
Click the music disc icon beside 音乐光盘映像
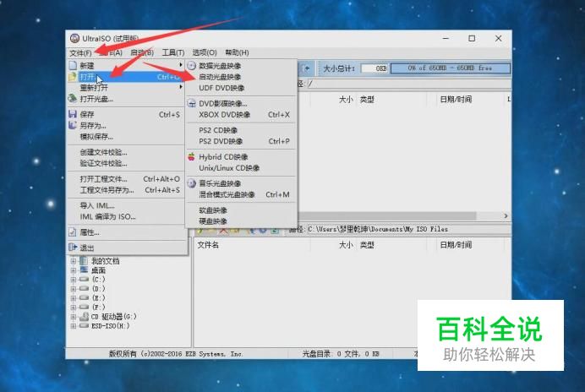191,183
